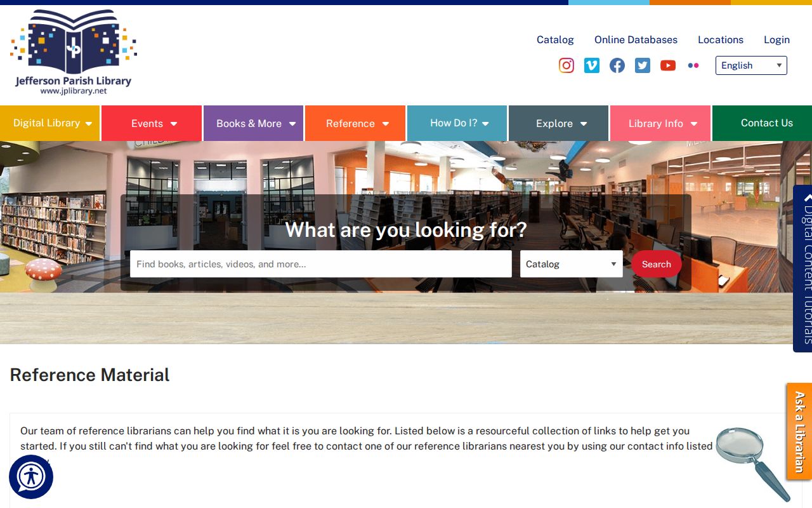This screenshot has width=812, height=508.
Task: Open the Ask a Librarian side tab
Action: click(x=799, y=432)
